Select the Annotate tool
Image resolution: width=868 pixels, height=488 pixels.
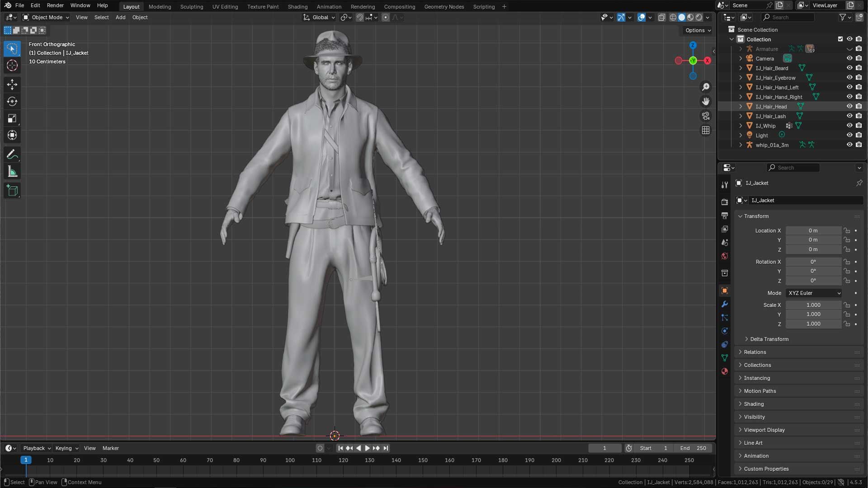point(12,155)
